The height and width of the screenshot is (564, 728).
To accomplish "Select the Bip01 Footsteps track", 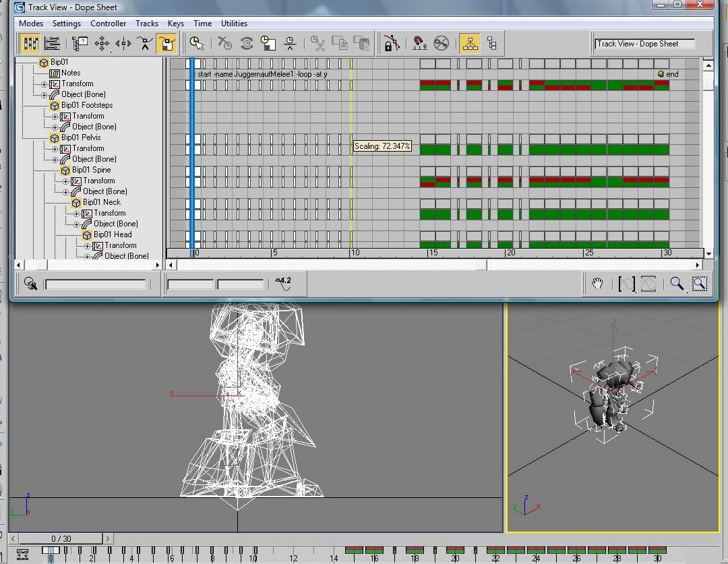I will 87,105.
